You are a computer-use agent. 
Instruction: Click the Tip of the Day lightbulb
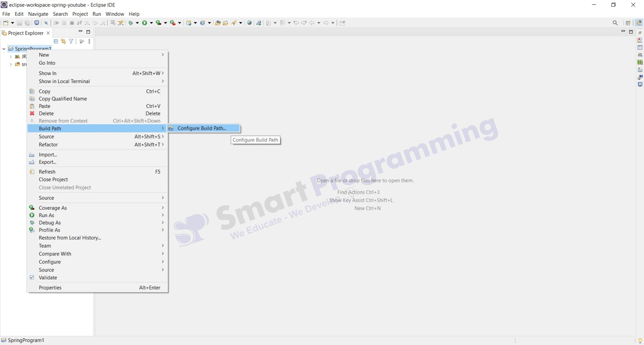pos(640,341)
